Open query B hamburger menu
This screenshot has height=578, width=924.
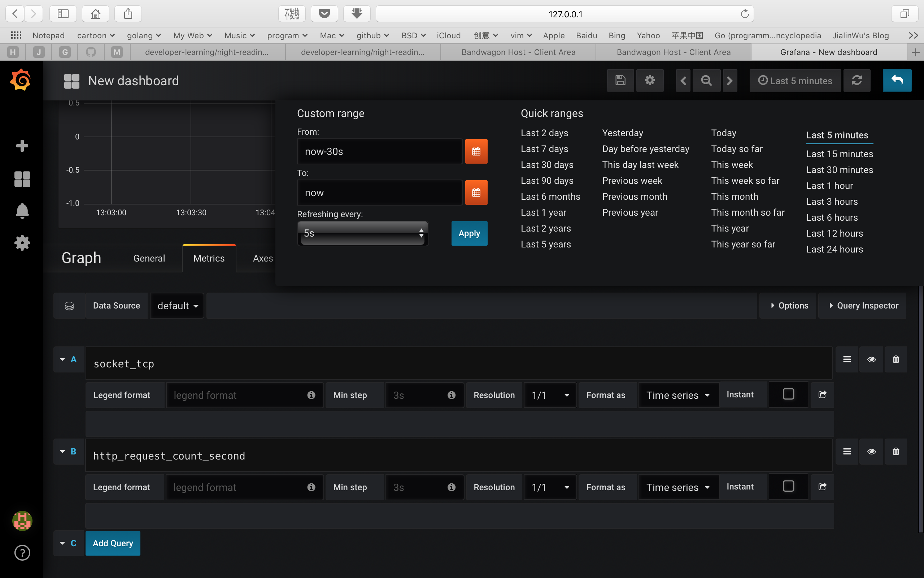[847, 452]
